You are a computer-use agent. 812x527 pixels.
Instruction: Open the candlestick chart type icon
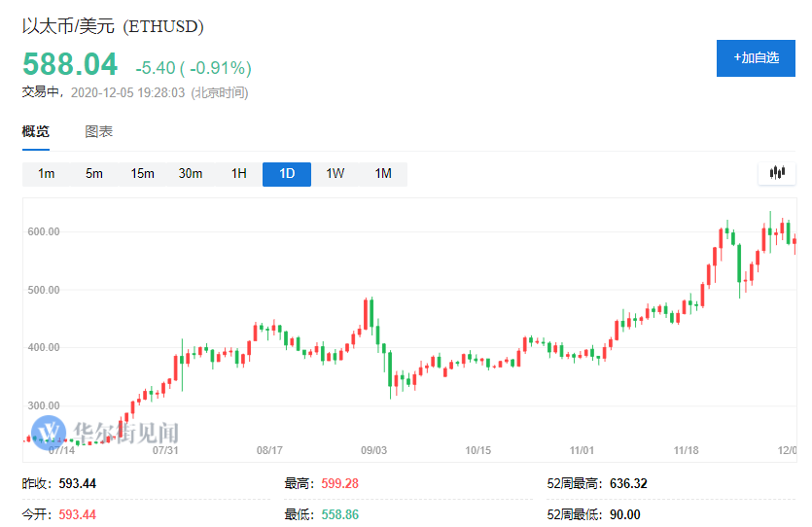[x=777, y=173]
